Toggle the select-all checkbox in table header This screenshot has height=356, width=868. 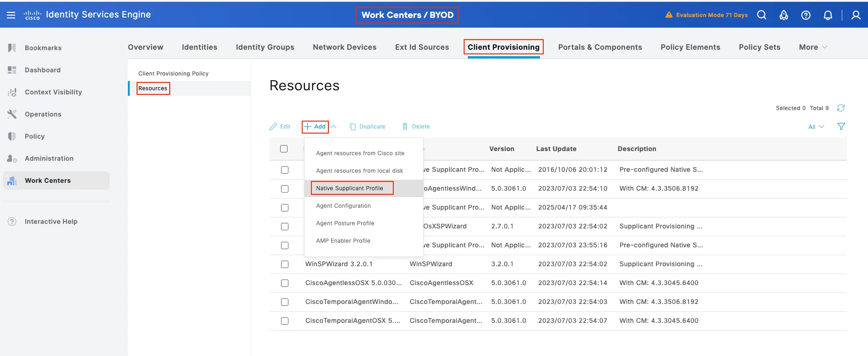[x=284, y=149]
